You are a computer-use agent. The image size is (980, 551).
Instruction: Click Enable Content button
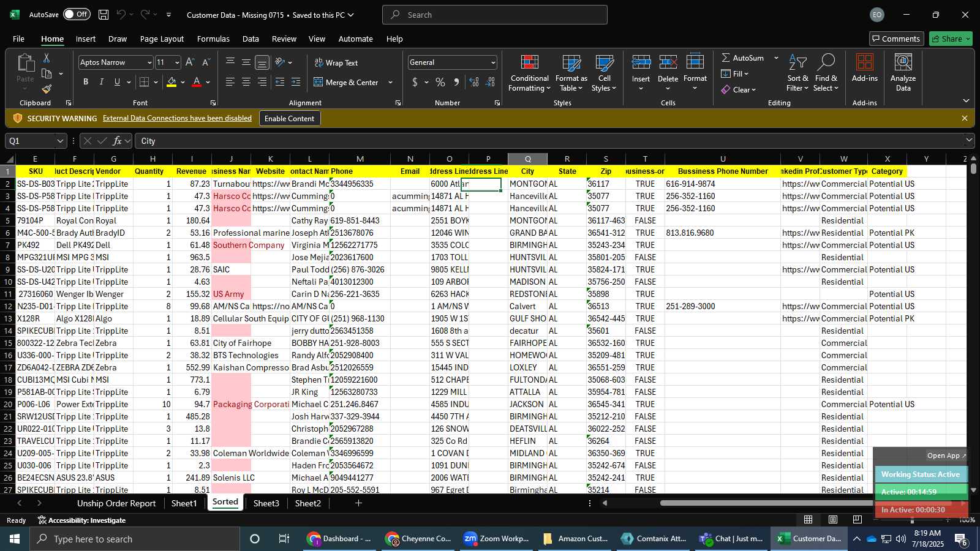[x=289, y=118]
